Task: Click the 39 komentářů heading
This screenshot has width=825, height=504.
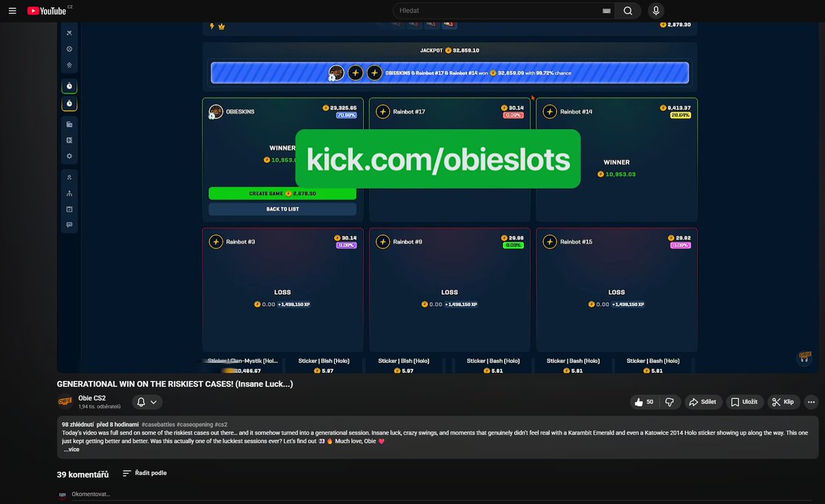Action: [x=83, y=474]
